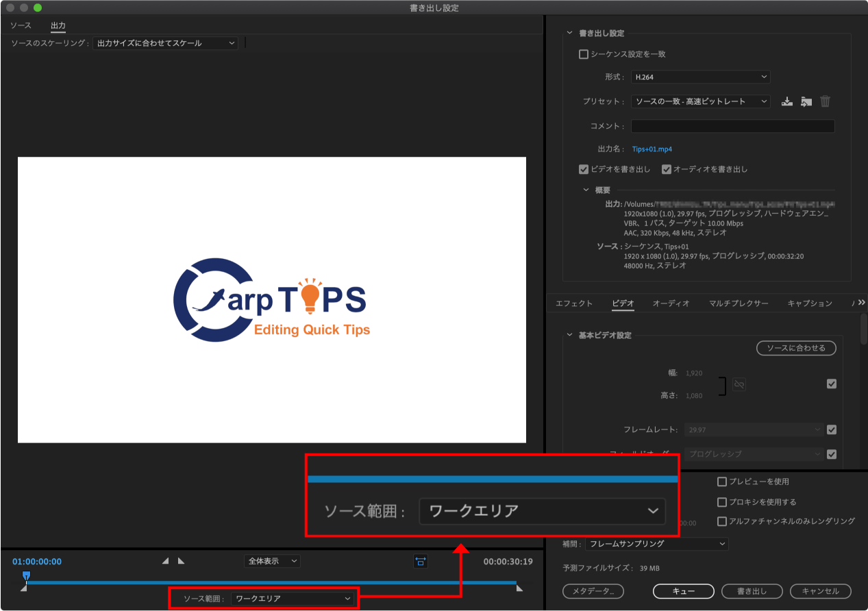Select the ビデオ tab
The width and height of the screenshot is (868, 611).
click(623, 303)
